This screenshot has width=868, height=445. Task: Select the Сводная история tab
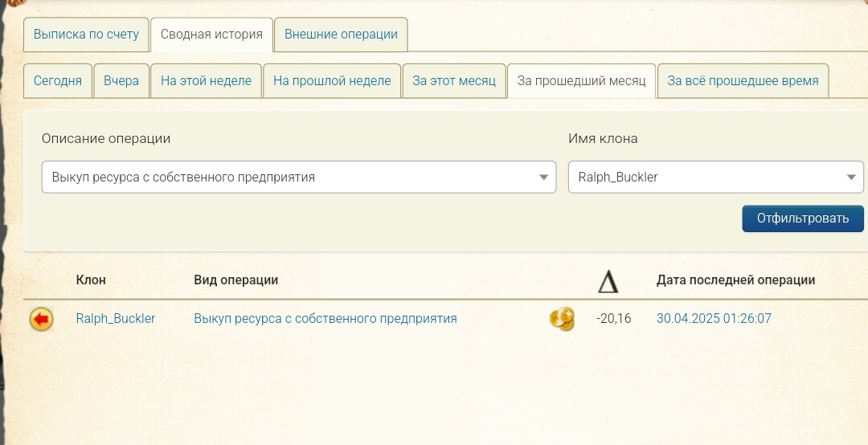tap(211, 35)
